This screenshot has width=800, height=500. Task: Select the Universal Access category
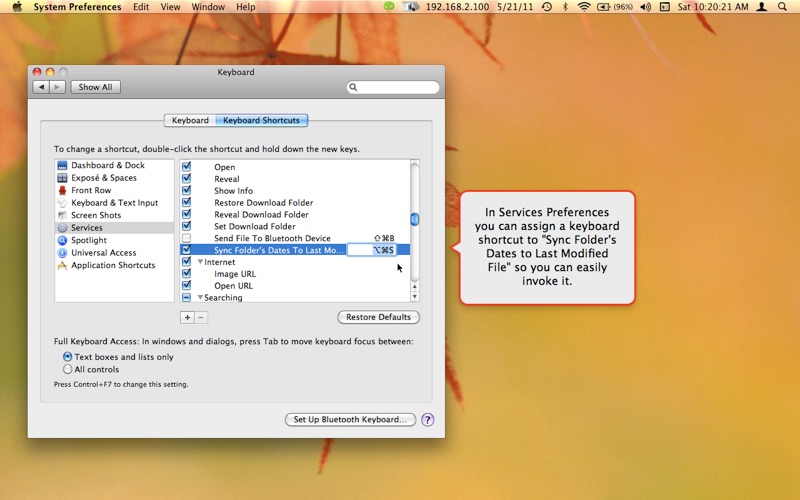[x=114, y=253]
